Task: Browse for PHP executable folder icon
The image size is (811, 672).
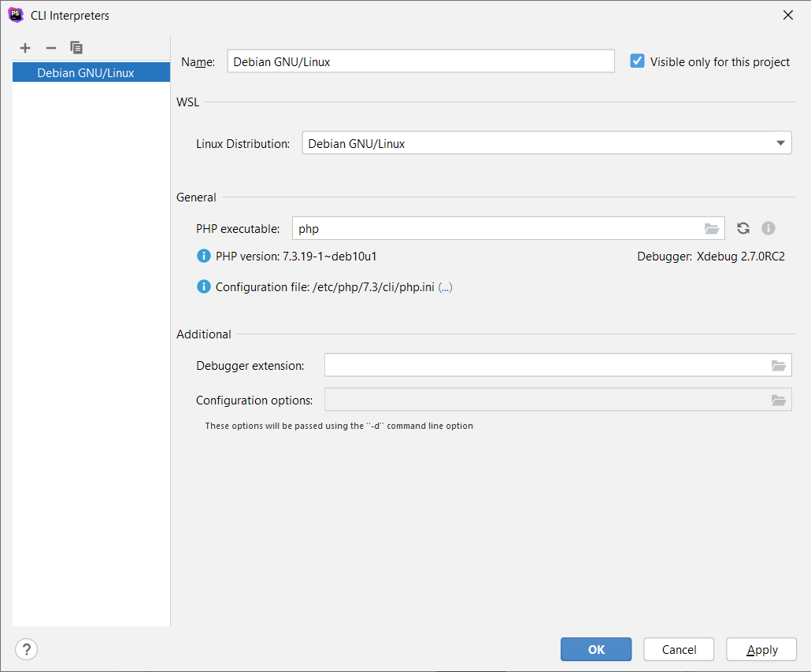Action: tap(712, 228)
